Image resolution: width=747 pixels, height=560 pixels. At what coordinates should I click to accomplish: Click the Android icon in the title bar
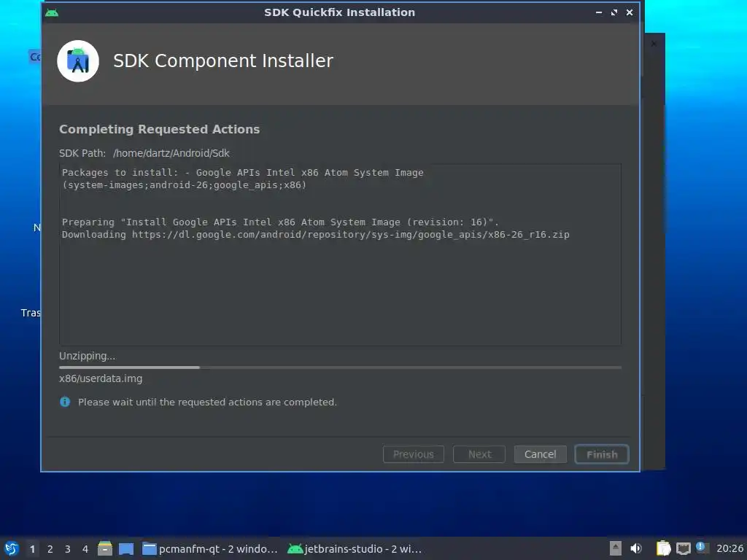pyautogui.click(x=52, y=12)
